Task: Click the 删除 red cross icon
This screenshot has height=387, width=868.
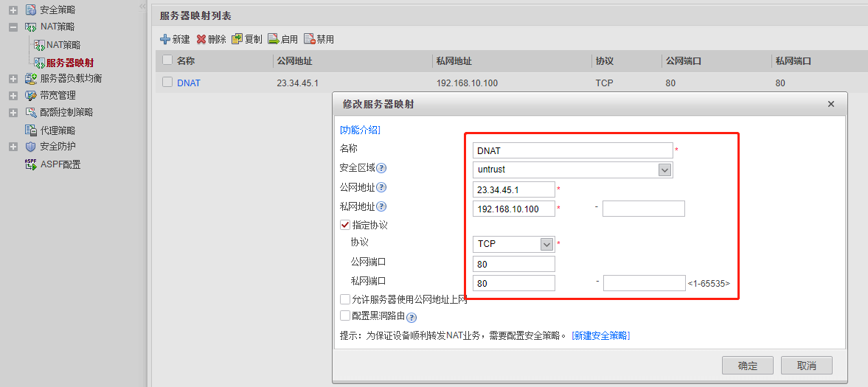Action: [x=201, y=39]
